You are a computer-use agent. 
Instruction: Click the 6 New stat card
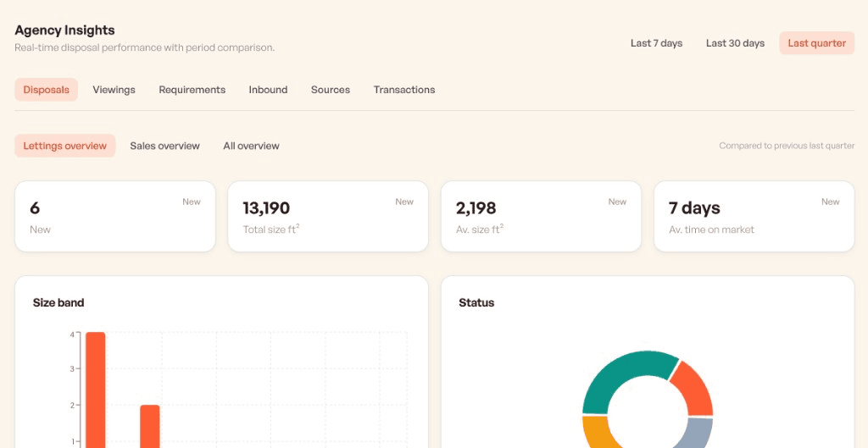point(115,216)
